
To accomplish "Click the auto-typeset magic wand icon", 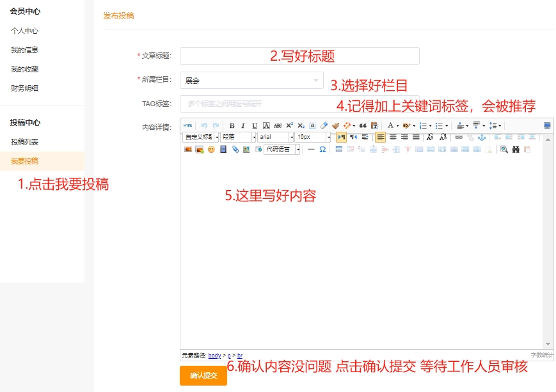I will click(347, 125).
